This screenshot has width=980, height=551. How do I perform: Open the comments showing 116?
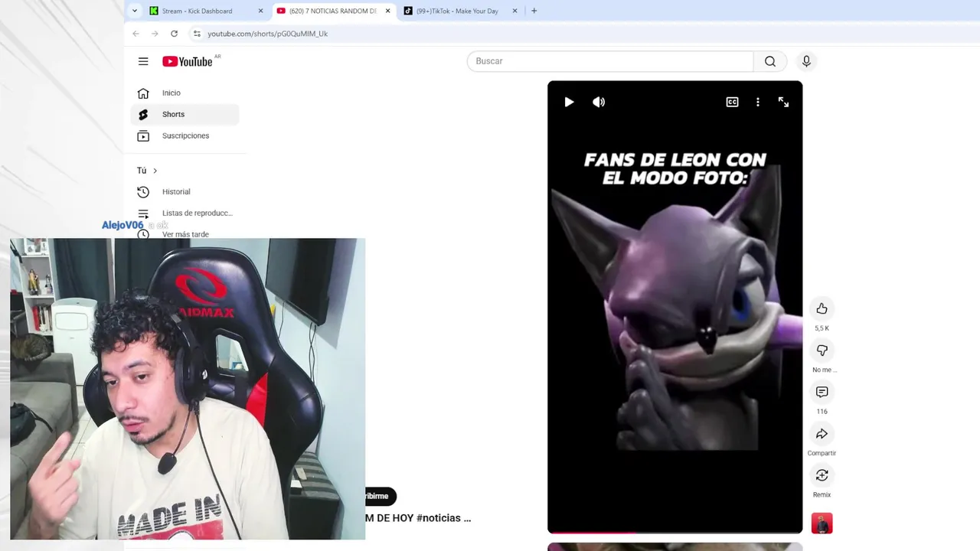pyautogui.click(x=822, y=392)
